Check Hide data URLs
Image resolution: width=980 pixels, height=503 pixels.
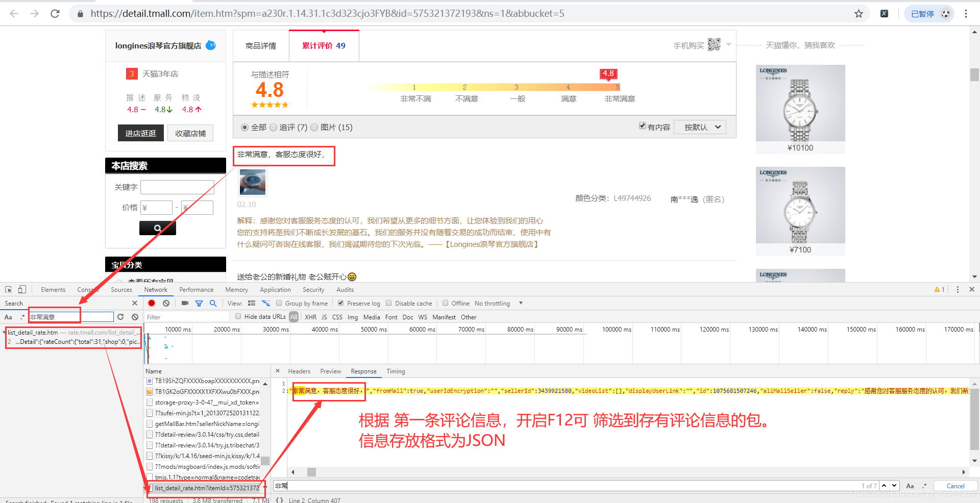(x=238, y=316)
